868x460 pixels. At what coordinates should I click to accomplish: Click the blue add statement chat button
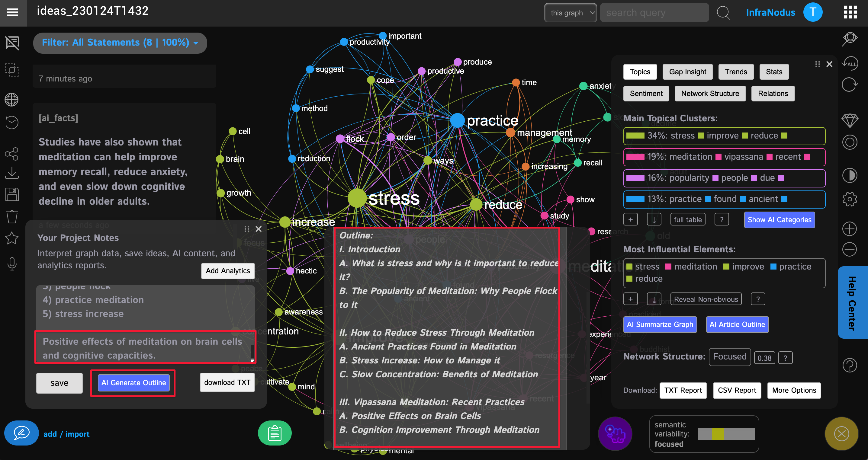pos(21,433)
